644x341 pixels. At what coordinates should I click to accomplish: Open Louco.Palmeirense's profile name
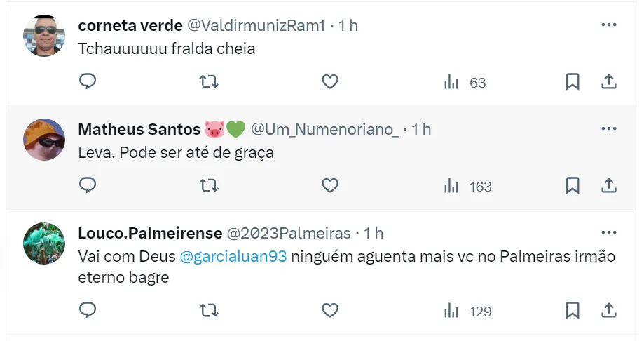click(150, 233)
